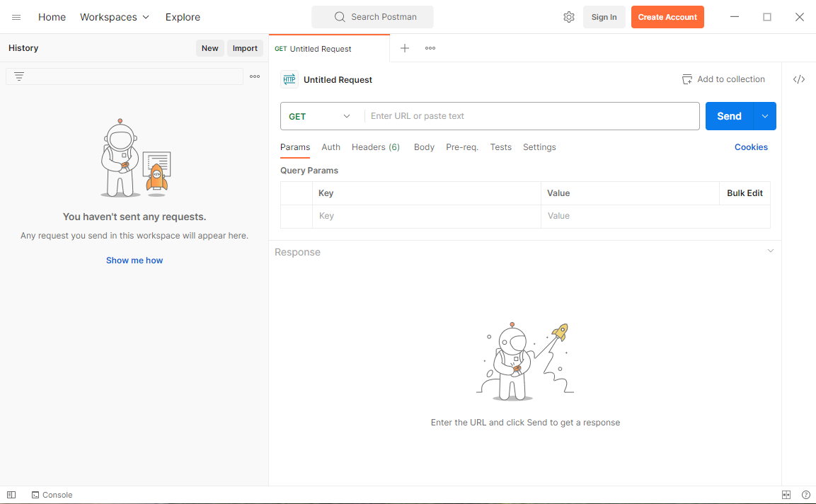Open the settings gear icon

(569, 17)
